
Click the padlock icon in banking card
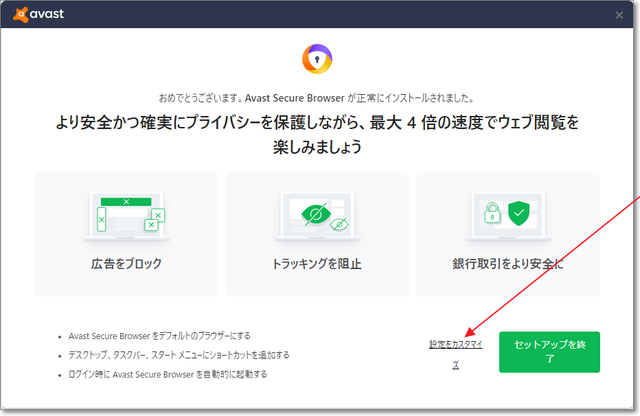491,214
